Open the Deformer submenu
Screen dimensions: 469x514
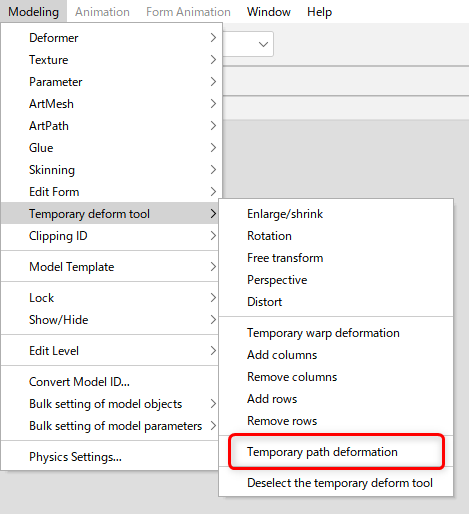(112, 38)
